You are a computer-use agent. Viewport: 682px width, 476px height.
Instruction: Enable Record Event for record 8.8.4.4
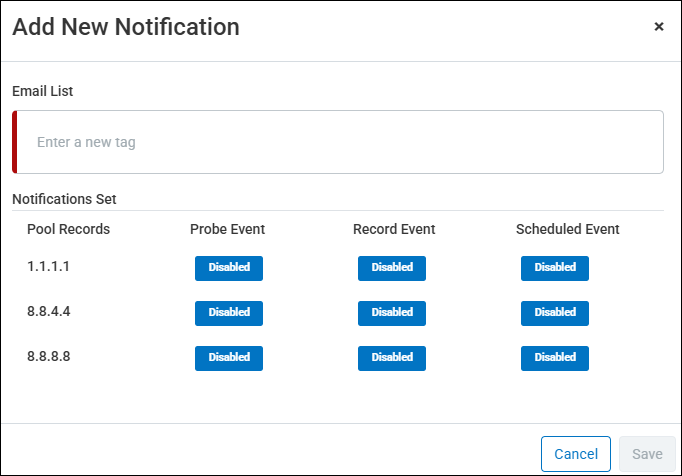[x=392, y=313]
